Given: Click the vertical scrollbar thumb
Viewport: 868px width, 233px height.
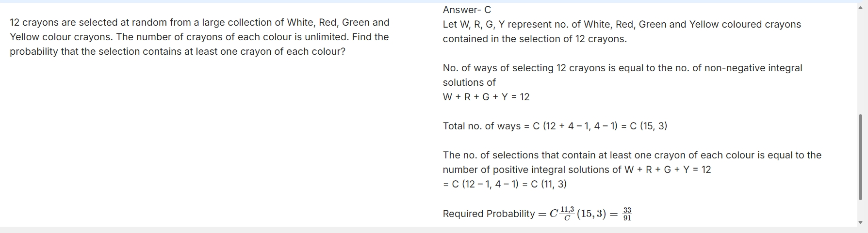Looking at the screenshot, I should (861, 157).
